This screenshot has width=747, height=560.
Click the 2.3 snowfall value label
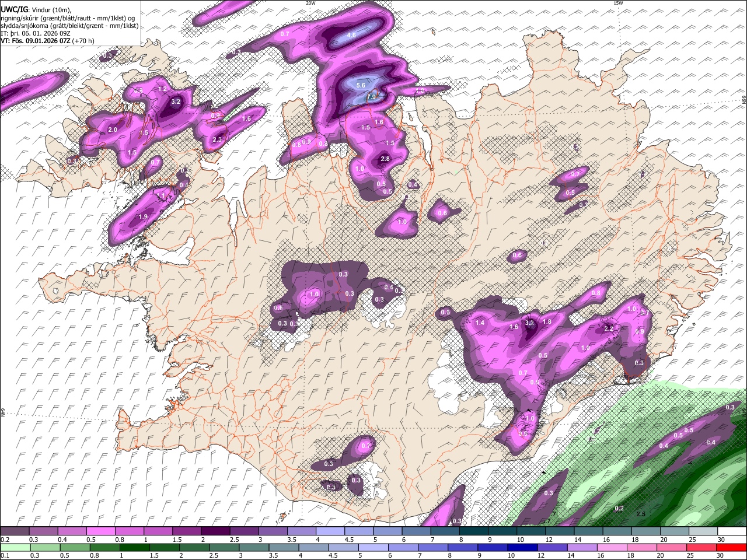(x=217, y=139)
